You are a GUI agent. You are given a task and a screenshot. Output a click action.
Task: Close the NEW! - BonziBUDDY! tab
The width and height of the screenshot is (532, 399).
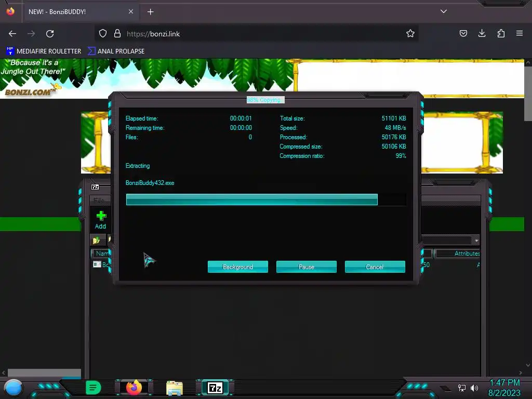click(x=131, y=11)
